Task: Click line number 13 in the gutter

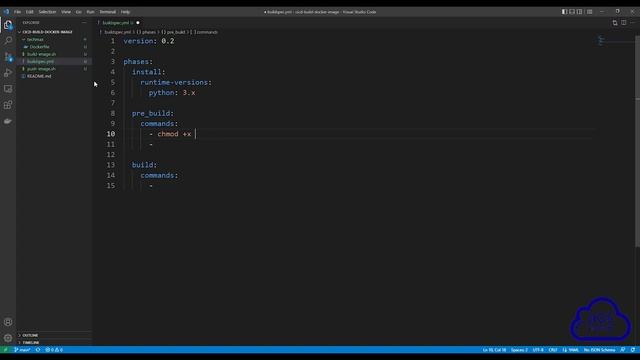Action: pos(111,165)
